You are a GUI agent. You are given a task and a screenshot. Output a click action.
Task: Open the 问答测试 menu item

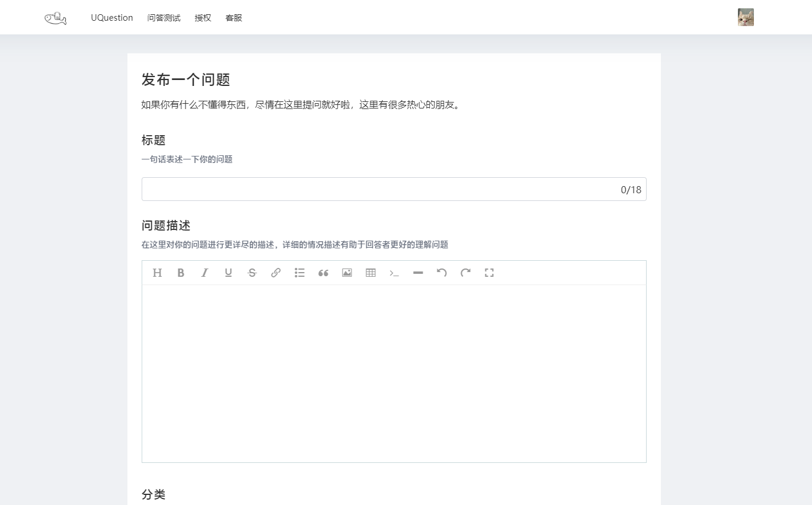click(164, 17)
